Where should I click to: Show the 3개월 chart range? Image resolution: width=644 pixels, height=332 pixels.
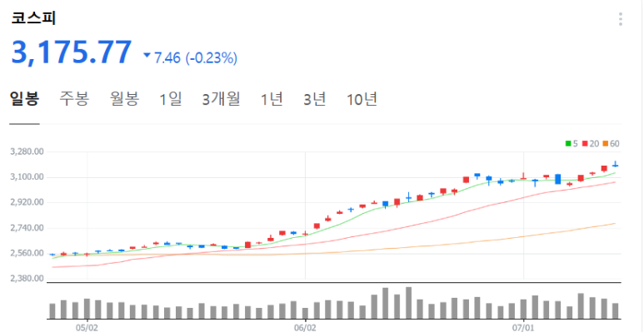[x=222, y=99]
